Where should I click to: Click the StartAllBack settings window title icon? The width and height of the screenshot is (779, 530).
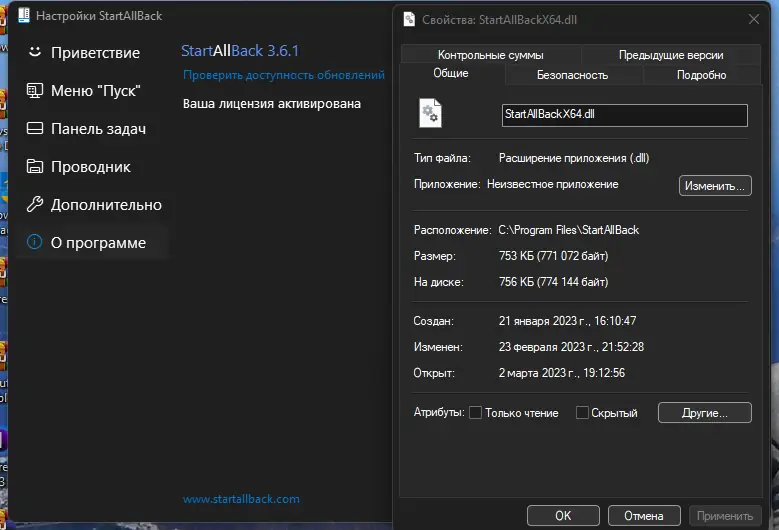click(24, 15)
